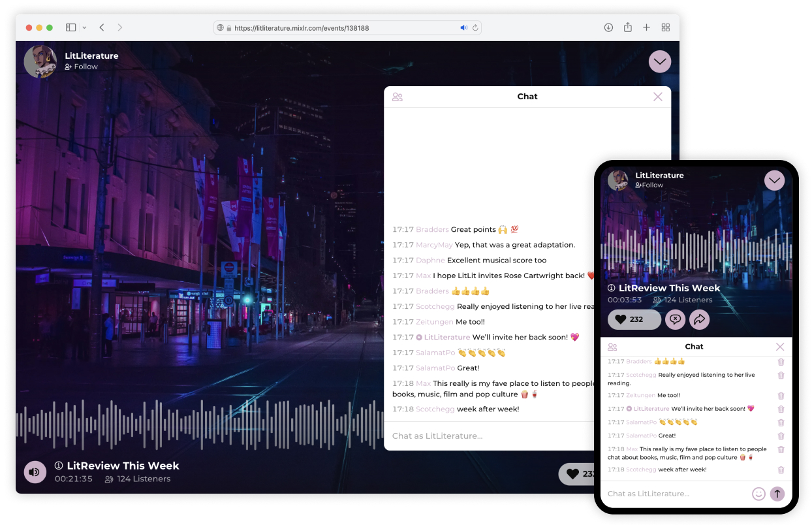
Task: Open the sidebar options dropdown chevron
Action: pos(84,27)
